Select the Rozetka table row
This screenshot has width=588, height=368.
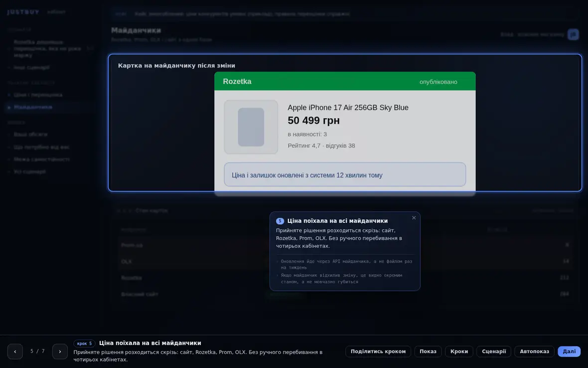pos(345,278)
